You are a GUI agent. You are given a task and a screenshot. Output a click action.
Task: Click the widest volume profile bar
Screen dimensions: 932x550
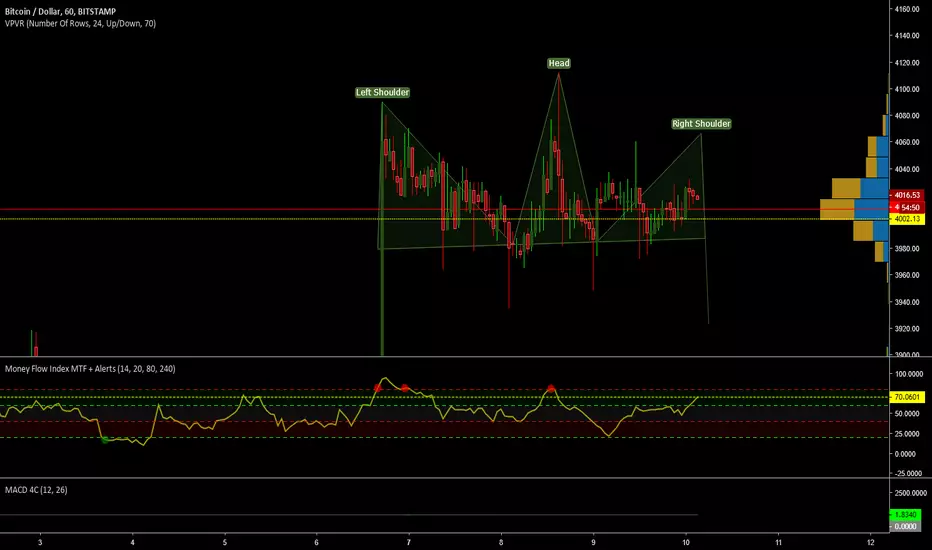tap(854, 209)
